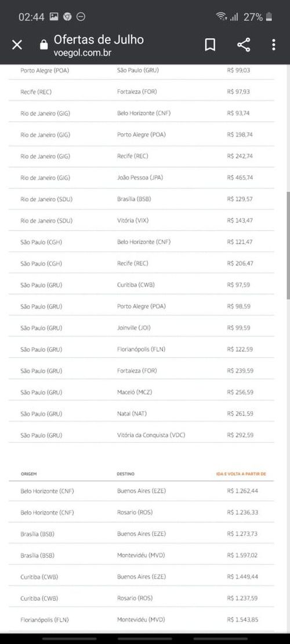Close the Ofertas de Julho tab
Viewport: 290px width, 644px height.
click(x=17, y=45)
